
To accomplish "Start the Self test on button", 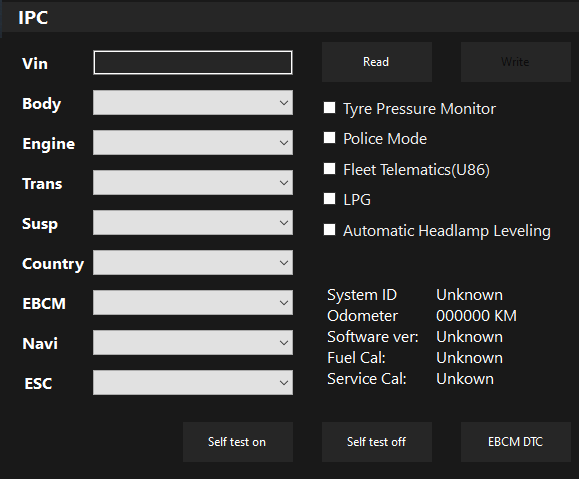I will [238, 442].
